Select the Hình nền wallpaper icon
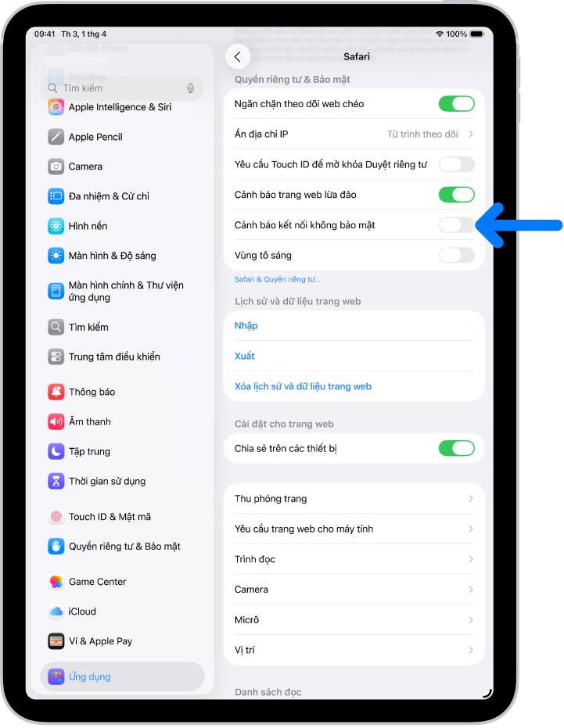The image size is (564, 728). [56, 226]
